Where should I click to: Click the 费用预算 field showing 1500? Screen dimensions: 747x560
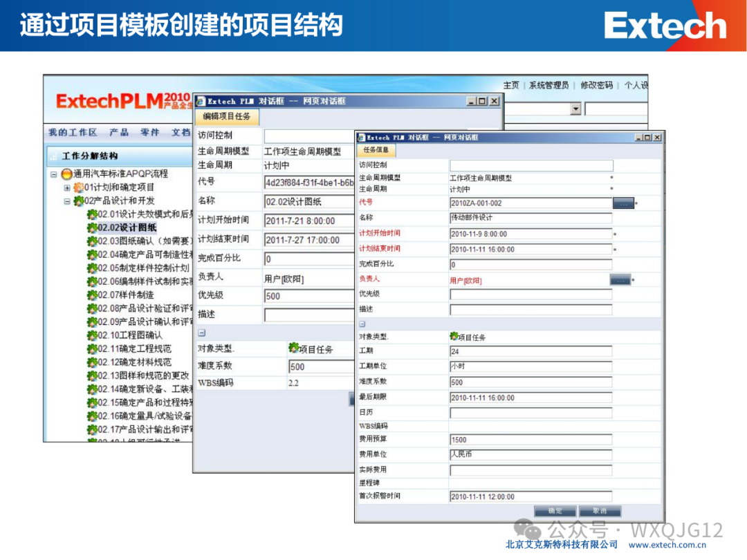click(x=531, y=440)
